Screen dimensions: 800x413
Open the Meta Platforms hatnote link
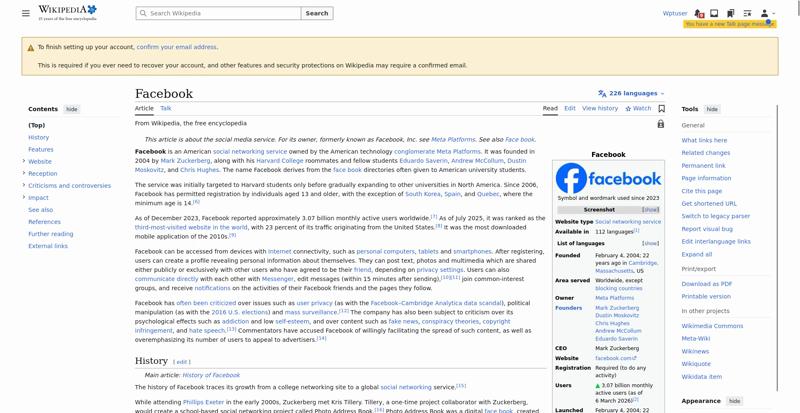(x=453, y=139)
